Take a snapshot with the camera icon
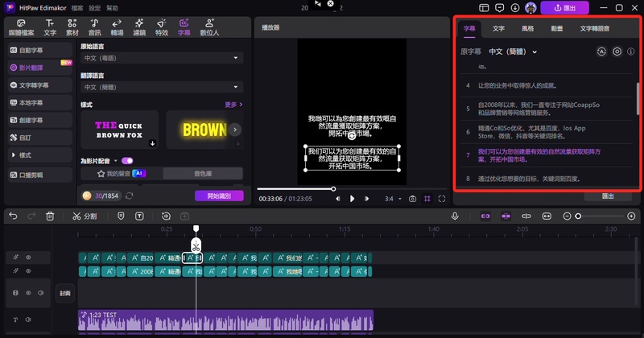The image size is (644, 338). (x=412, y=199)
